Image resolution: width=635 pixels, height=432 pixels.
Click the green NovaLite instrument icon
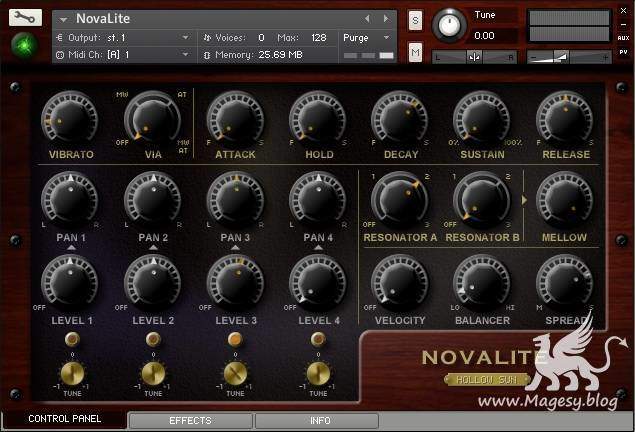(25, 45)
